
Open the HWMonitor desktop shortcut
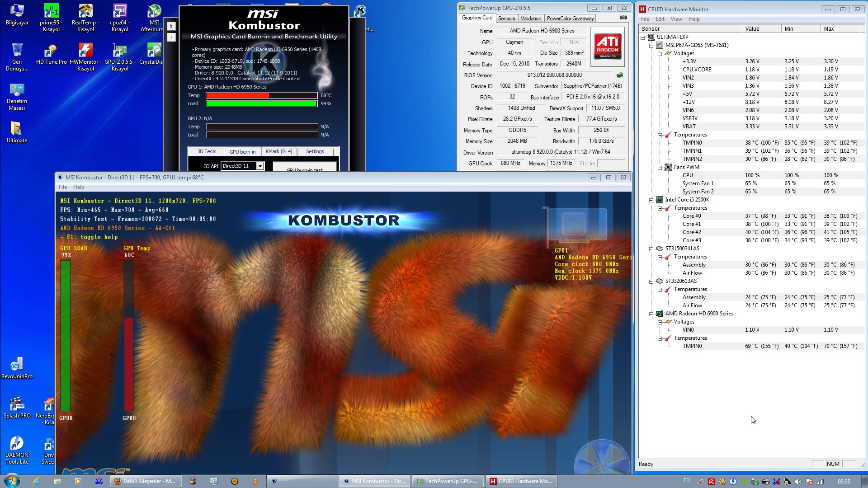point(85,56)
